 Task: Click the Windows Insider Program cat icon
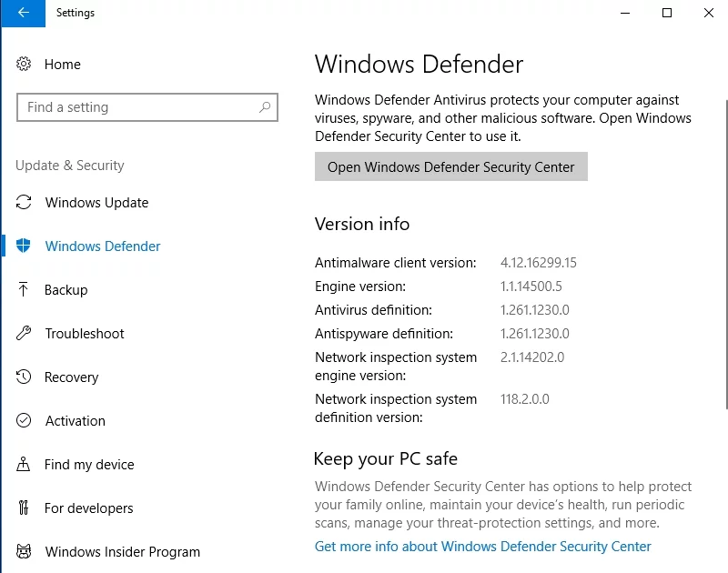[x=25, y=552]
